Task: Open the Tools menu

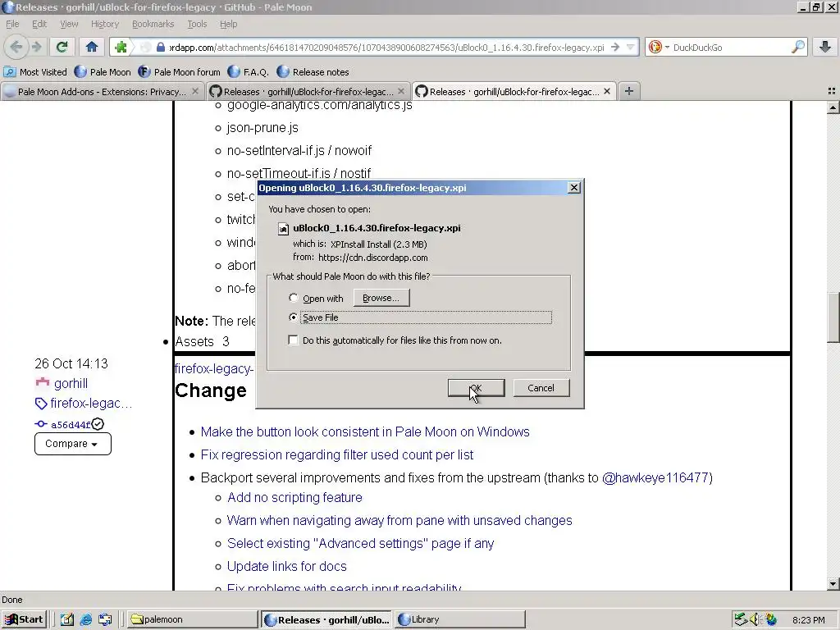Action: tap(197, 24)
